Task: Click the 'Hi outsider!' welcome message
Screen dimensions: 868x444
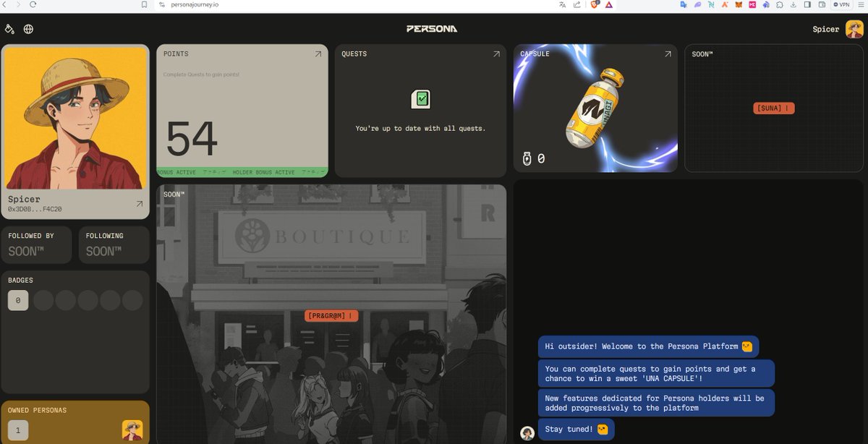Action: (648, 346)
